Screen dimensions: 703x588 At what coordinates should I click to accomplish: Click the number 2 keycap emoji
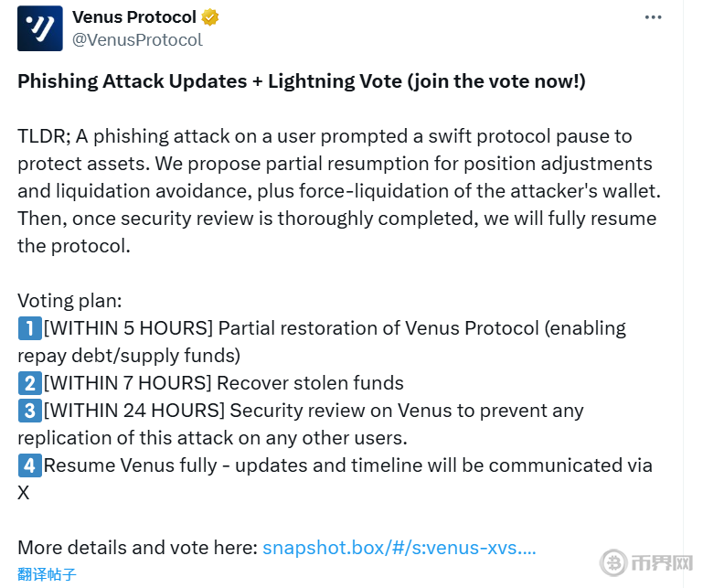(x=29, y=383)
